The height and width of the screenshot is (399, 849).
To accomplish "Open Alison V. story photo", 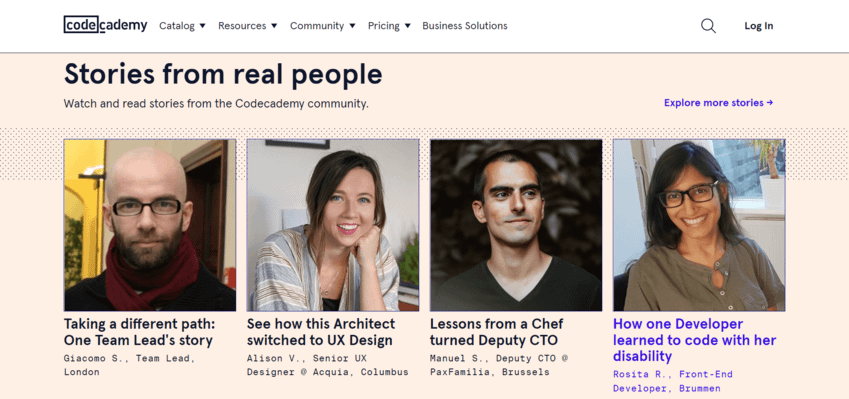I will pos(333,225).
